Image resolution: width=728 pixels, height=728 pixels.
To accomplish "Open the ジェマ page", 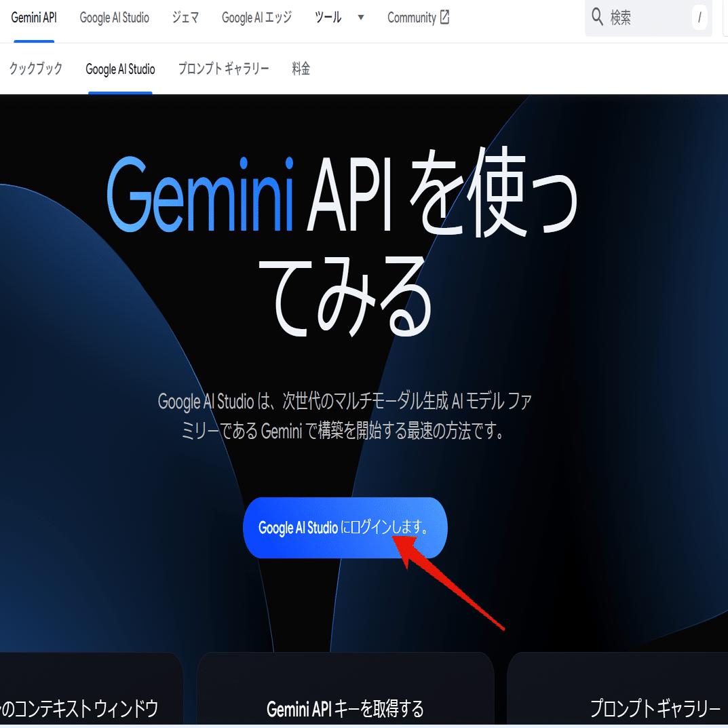I will [185, 18].
